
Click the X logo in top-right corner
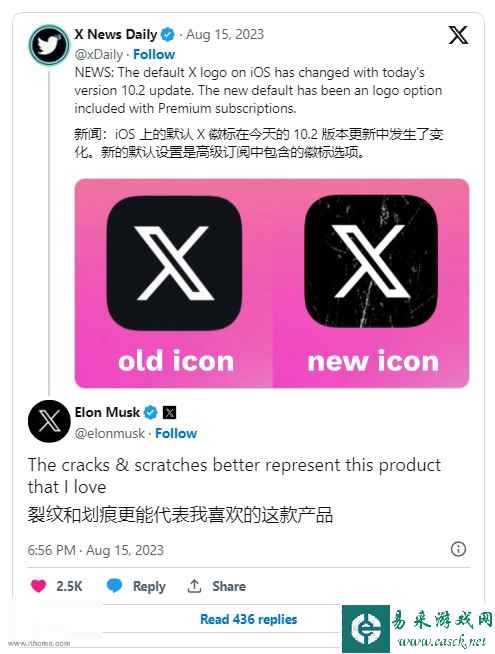[458, 35]
